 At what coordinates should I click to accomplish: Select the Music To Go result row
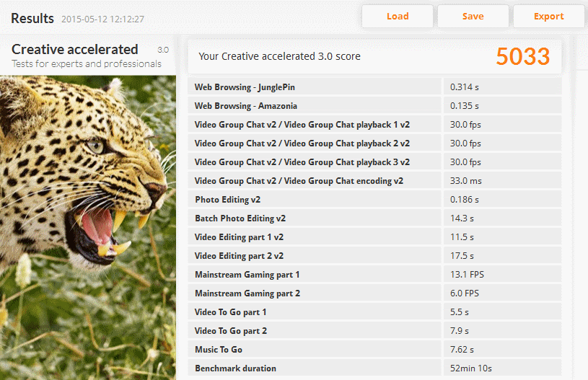point(374,349)
